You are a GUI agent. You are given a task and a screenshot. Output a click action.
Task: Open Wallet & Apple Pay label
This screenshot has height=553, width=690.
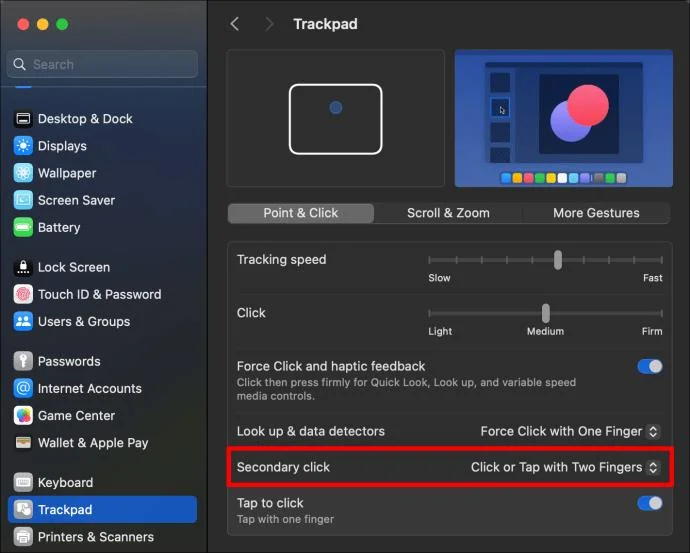pyautogui.click(x=93, y=443)
